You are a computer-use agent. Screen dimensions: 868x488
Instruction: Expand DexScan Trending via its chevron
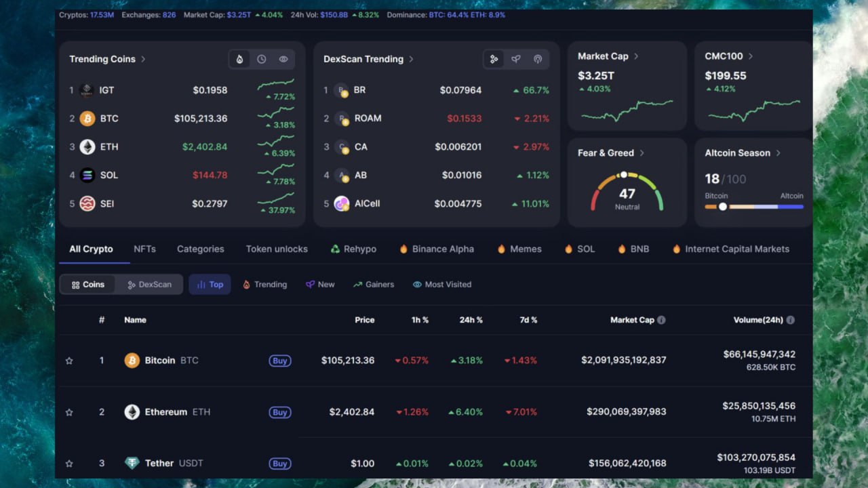pyautogui.click(x=411, y=59)
